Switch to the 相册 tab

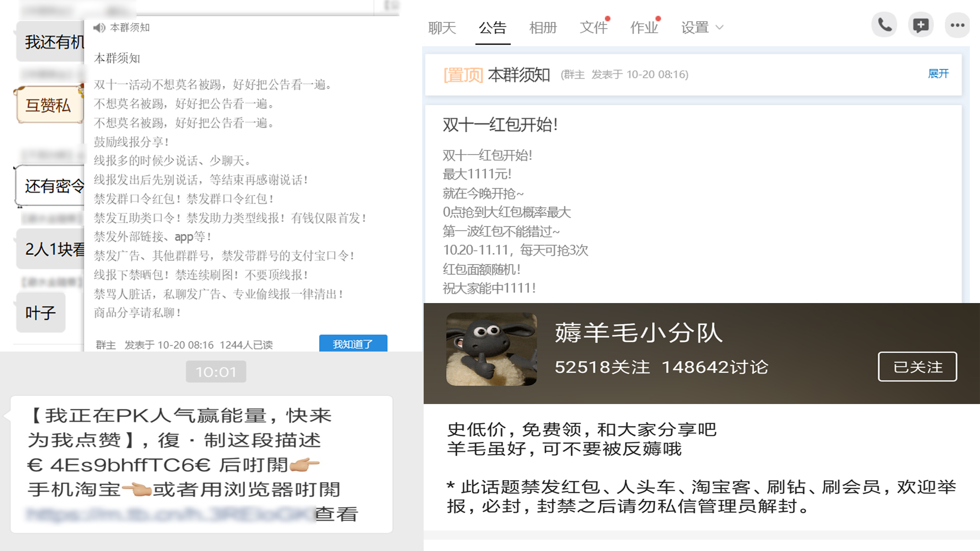click(543, 28)
